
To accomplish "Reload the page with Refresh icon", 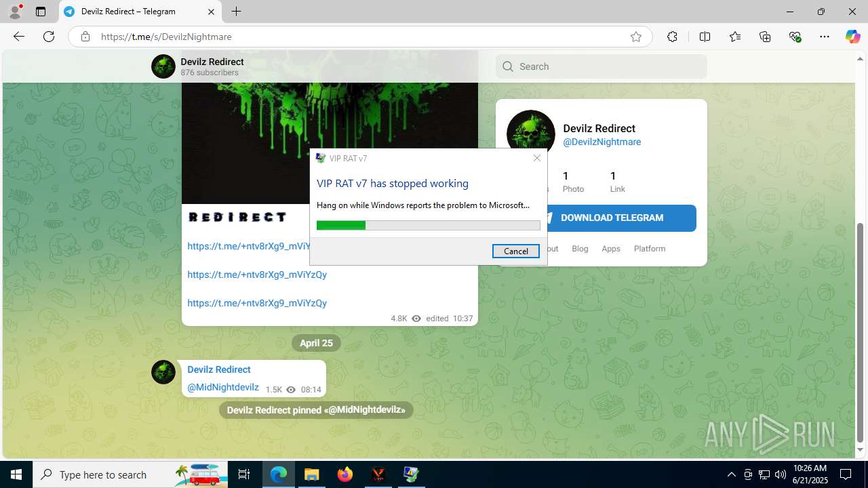I will [x=49, y=37].
